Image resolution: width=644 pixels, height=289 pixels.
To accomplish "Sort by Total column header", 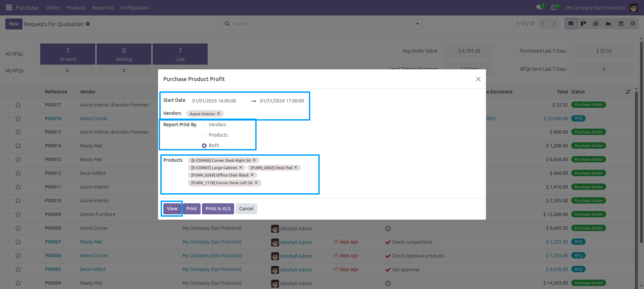I will (562, 92).
